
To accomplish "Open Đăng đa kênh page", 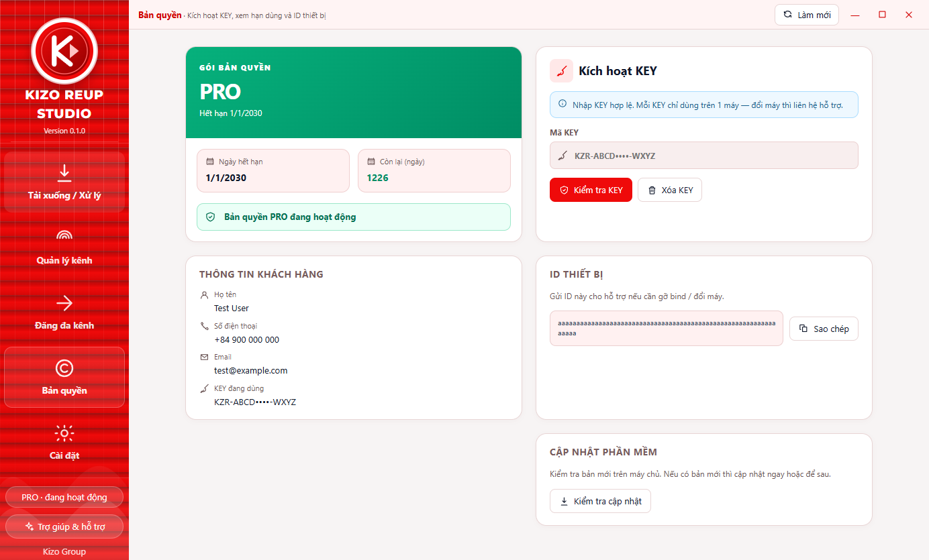I will pyautogui.click(x=64, y=313).
